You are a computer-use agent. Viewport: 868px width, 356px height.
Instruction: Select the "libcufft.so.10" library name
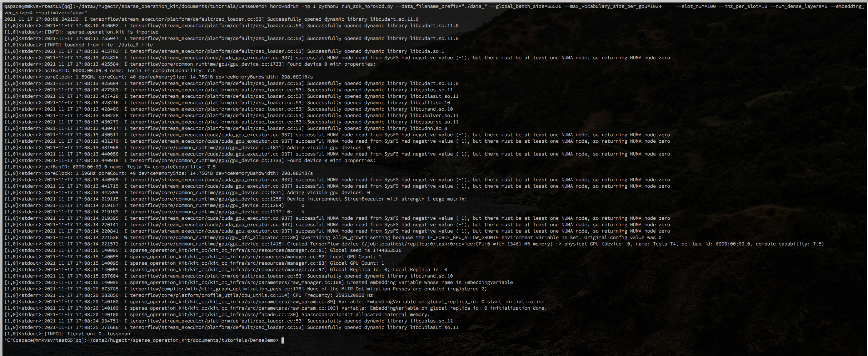tap(430, 103)
